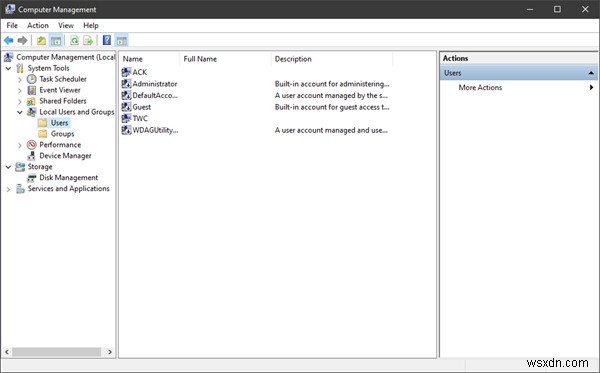Click the Task Scheduler clock icon
600x373 pixels.
click(x=32, y=79)
